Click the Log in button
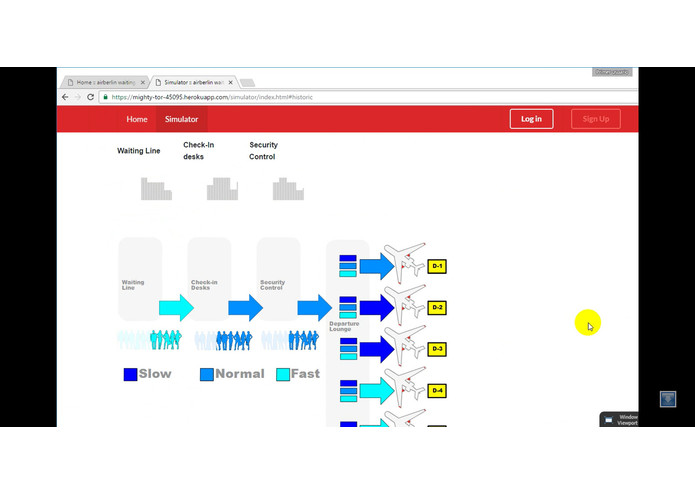Screen dimensions: 695x494 click(x=531, y=119)
